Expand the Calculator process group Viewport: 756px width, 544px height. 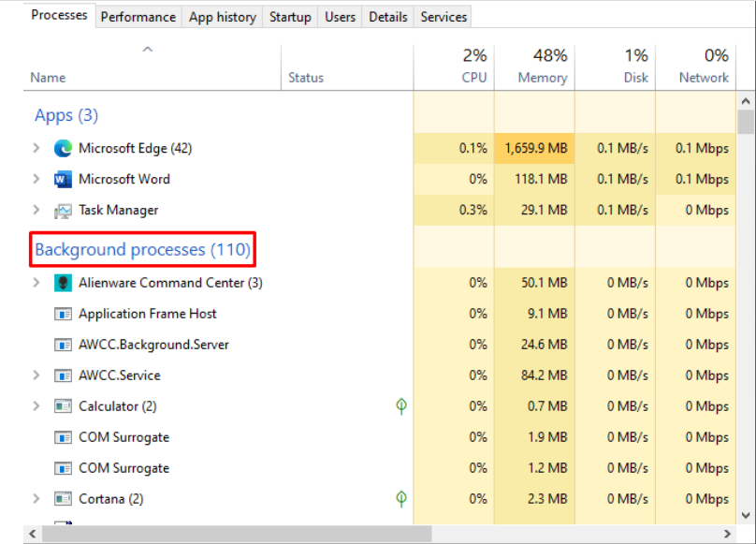tap(36, 406)
